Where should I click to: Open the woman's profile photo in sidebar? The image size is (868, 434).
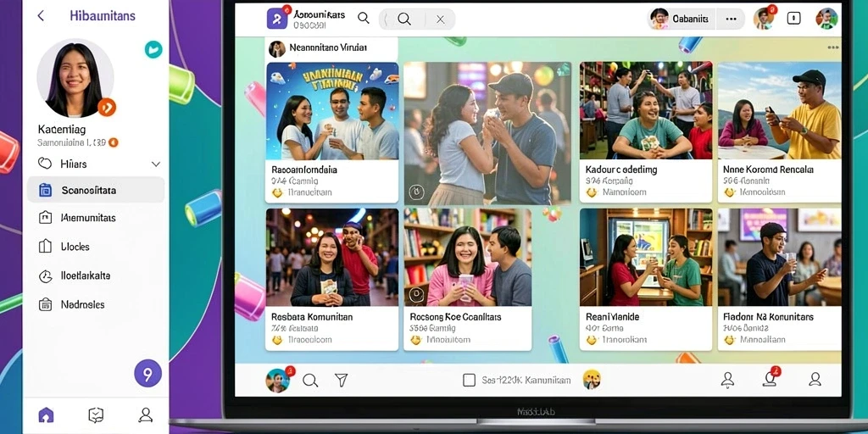75,78
